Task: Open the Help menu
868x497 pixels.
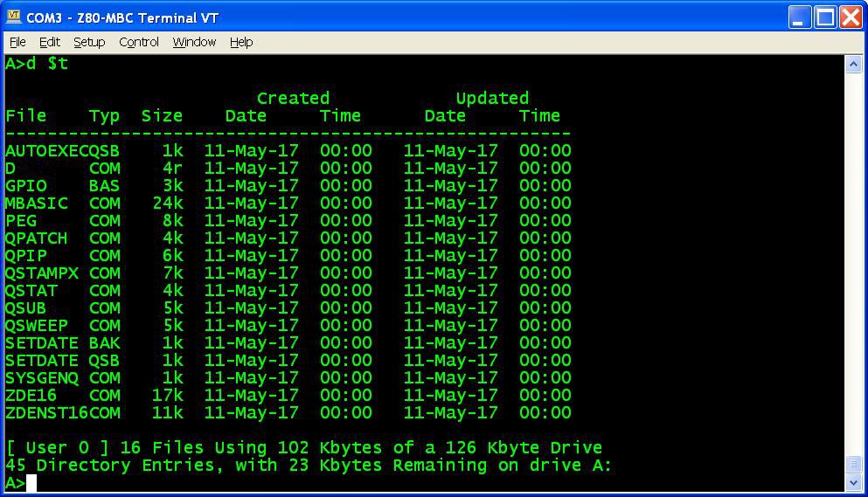Action: tap(241, 42)
